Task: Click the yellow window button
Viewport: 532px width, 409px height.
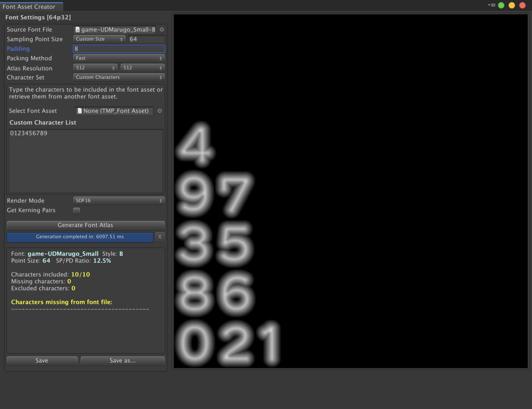Action: (512, 5)
